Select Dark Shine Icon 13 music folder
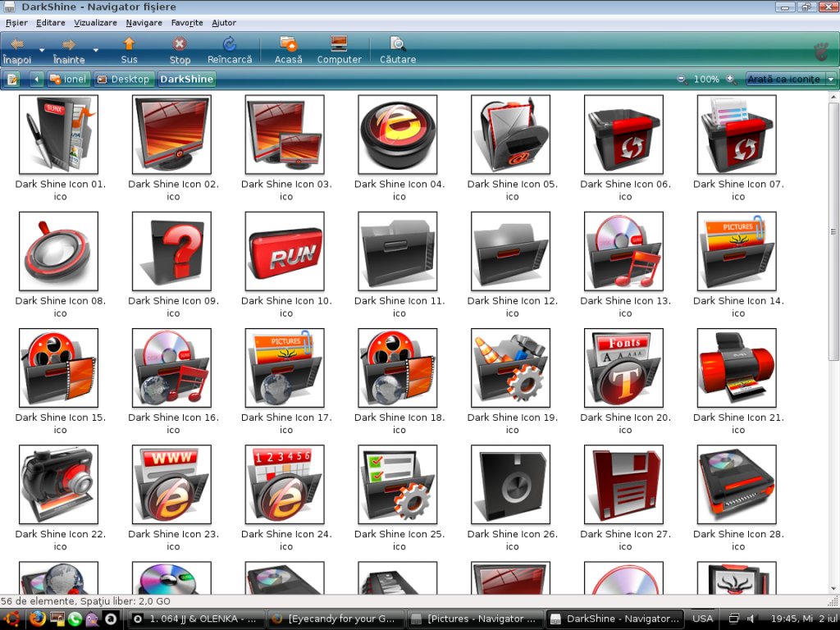 (623, 251)
